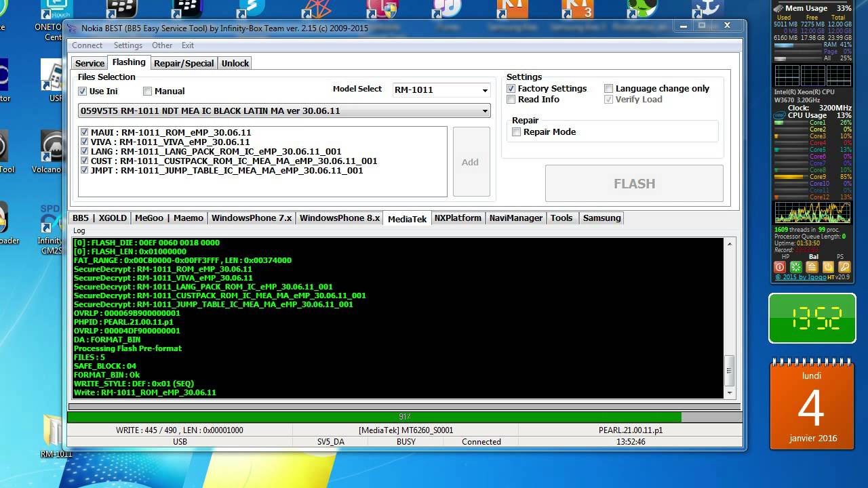The image size is (868, 488).
Task: Toggle the Verify Load checkbox
Action: pyautogui.click(x=609, y=100)
